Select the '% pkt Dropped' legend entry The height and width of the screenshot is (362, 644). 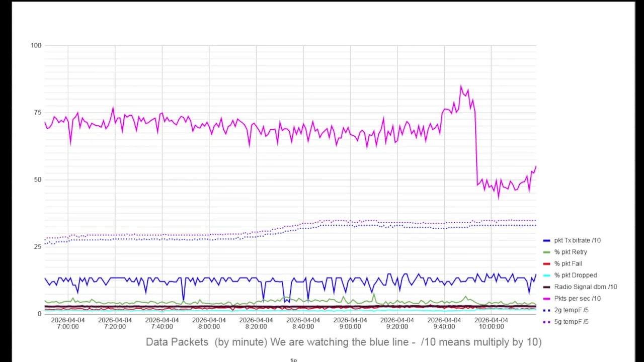pyautogui.click(x=570, y=275)
